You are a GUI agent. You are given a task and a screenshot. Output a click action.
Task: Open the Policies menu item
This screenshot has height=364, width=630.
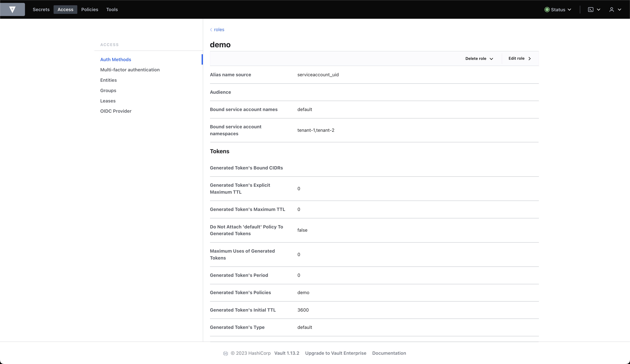pos(90,9)
